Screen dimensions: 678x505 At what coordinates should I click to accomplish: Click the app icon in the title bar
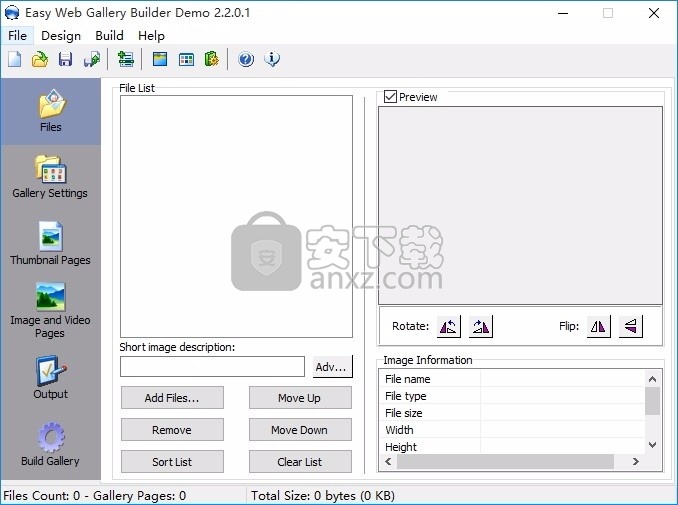pyautogui.click(x=12, y=13)
